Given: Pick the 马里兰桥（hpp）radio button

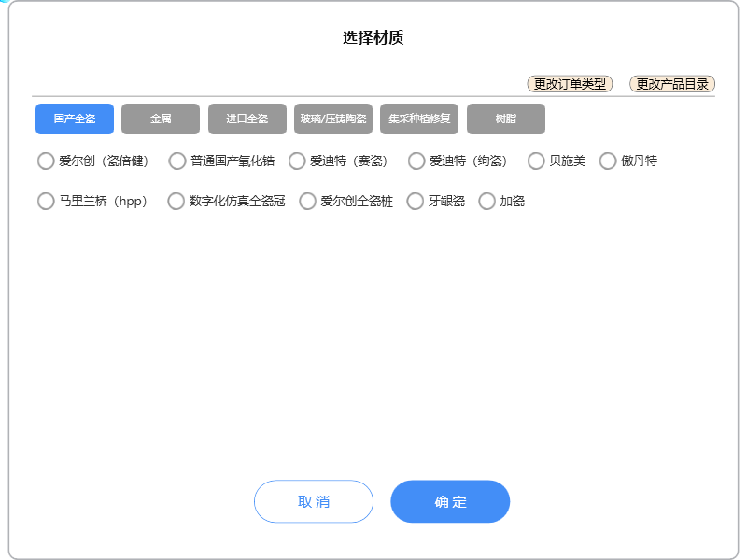Looking at the screenshot, I should (46, 202).
